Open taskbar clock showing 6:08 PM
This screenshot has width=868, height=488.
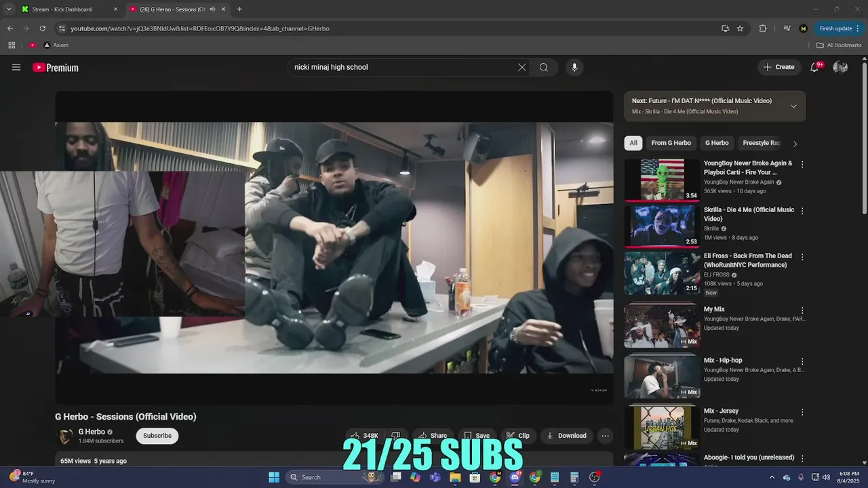tap(849, 477)
